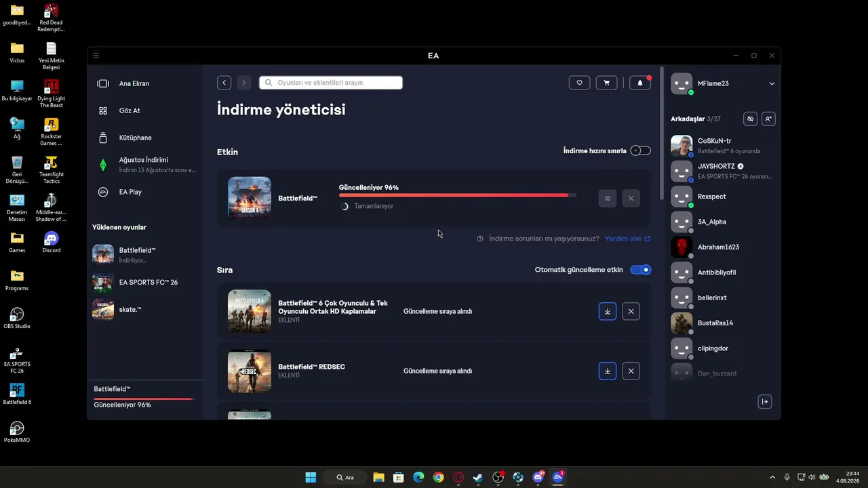Cancel the active Battlefield update
The image size is (868, 488).
[x=631, y=199]
